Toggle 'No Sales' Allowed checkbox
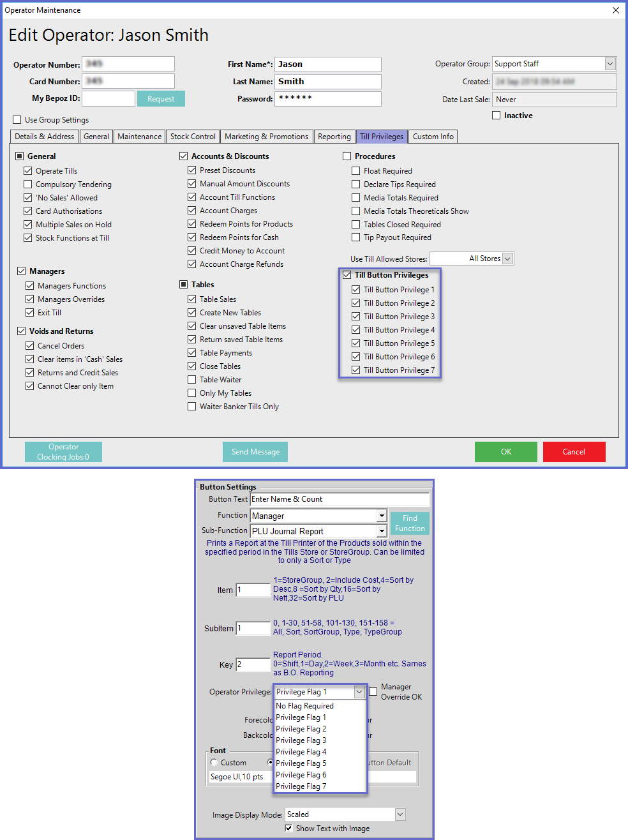The image size is (628, 840). click(x=28, y=198)
